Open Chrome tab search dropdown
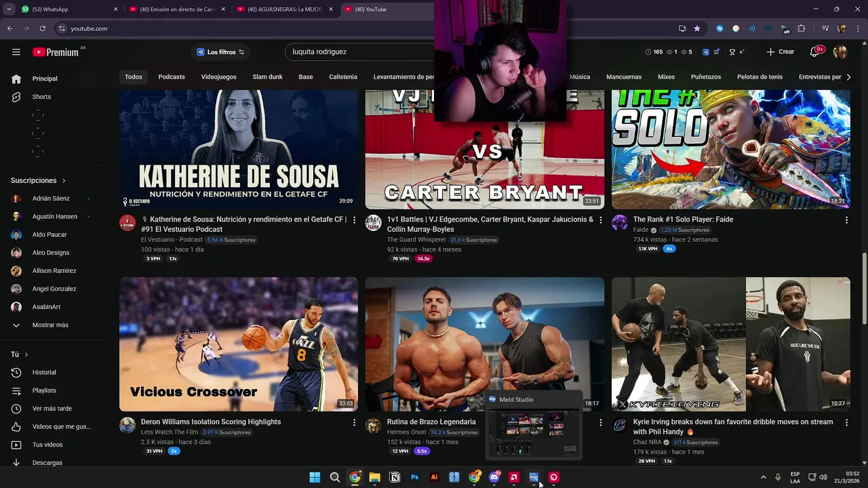The image size is (868, 488). point(9,9)
